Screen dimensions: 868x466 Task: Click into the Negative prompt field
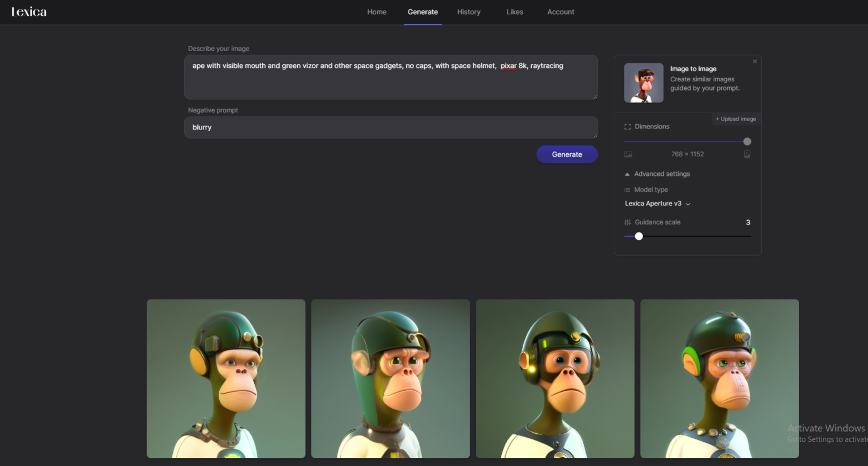point(390,127)
